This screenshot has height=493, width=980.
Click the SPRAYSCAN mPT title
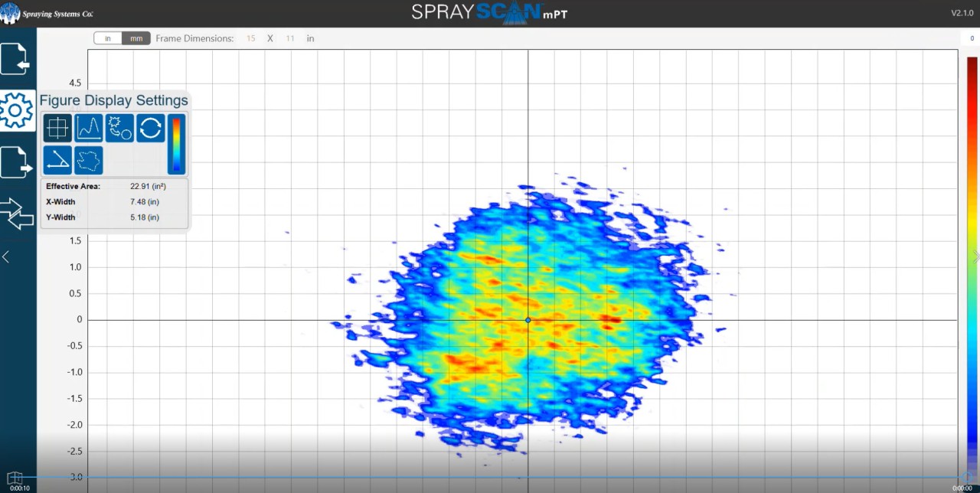(488, 12)
